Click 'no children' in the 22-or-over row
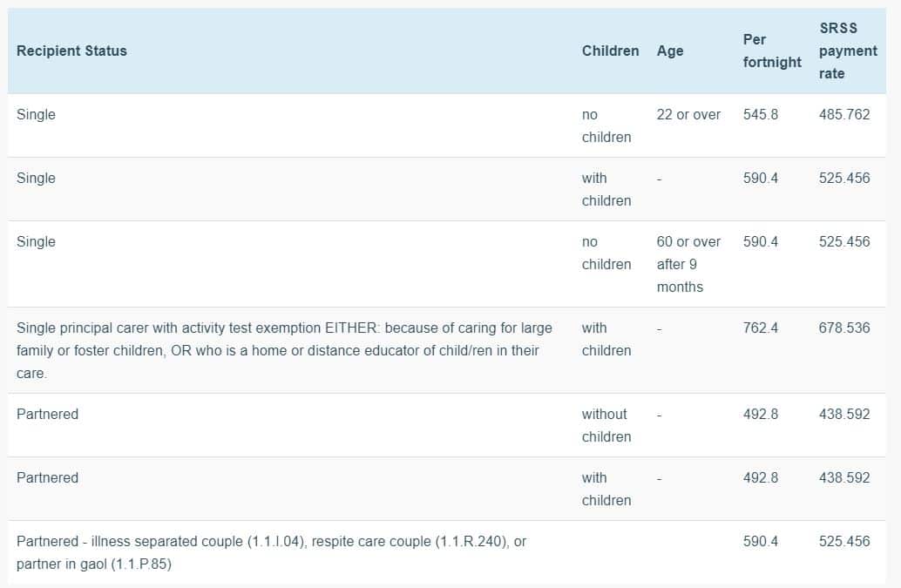The image size is (901, 588). [606, 125]
